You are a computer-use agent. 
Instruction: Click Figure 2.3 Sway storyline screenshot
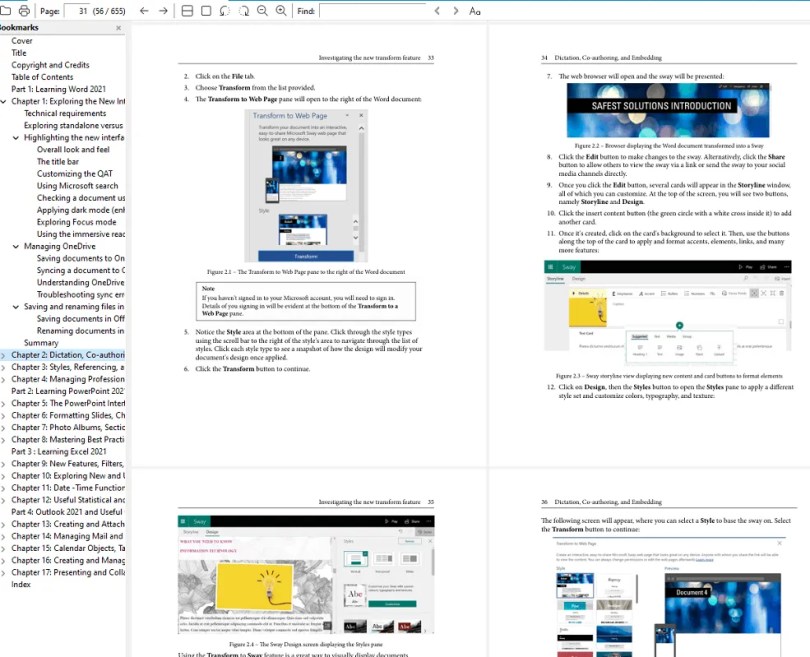click(x=668, y=313)
